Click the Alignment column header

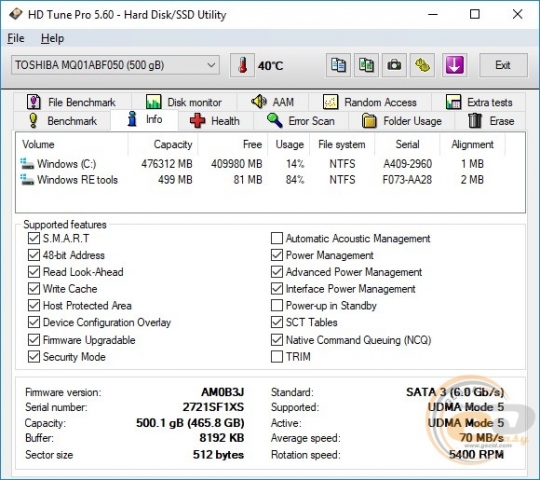click(x=472, y=144)
